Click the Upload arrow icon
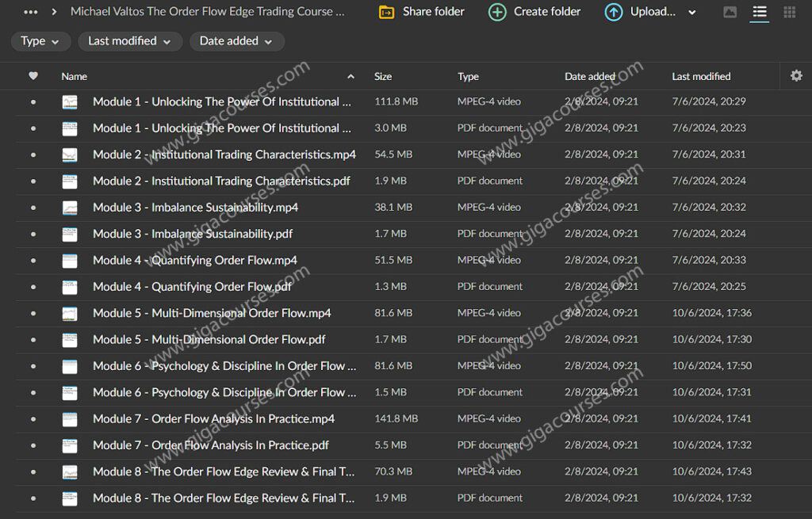The height and width of the screenshot is (519, 812). point(613,12)
